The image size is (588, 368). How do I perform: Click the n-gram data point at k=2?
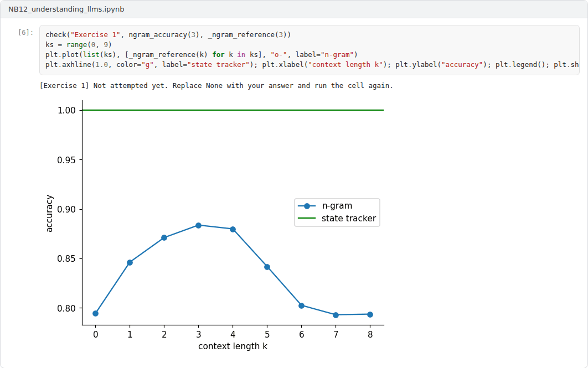coord(164,237)
